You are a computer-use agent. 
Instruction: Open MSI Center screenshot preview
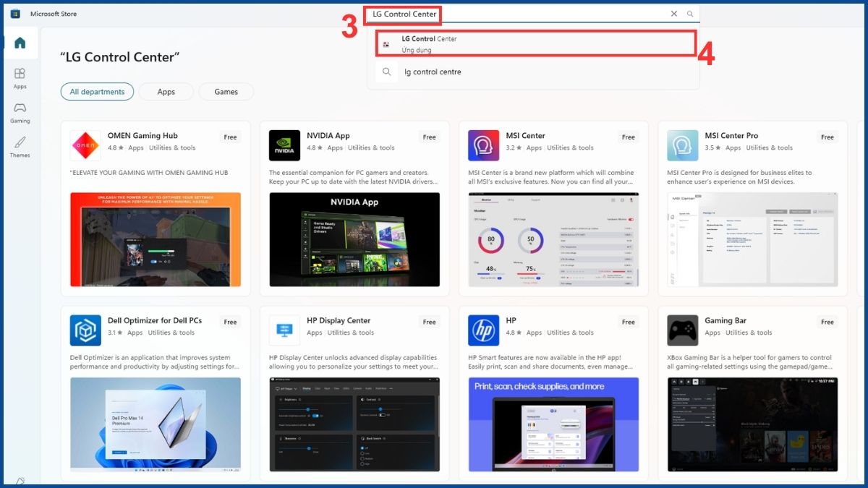(x=553, y=239)
